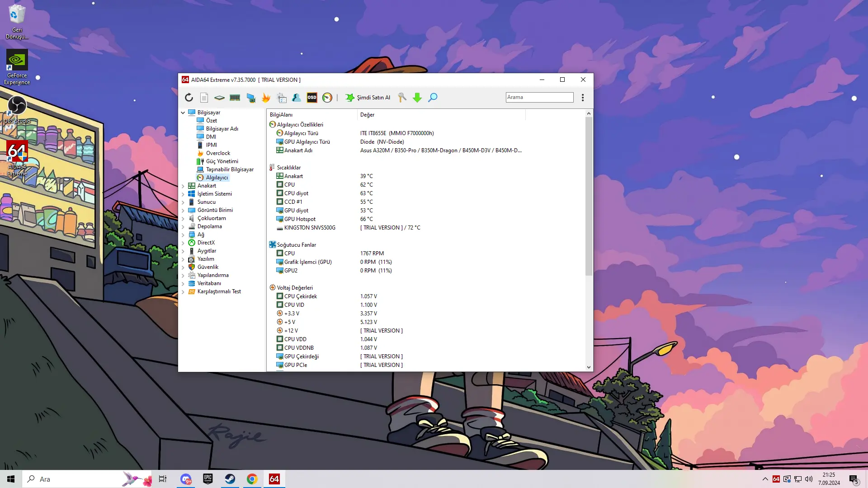Open Epic Games Launcher from taskbar
The image size is (868, 488).
(208, 479)
